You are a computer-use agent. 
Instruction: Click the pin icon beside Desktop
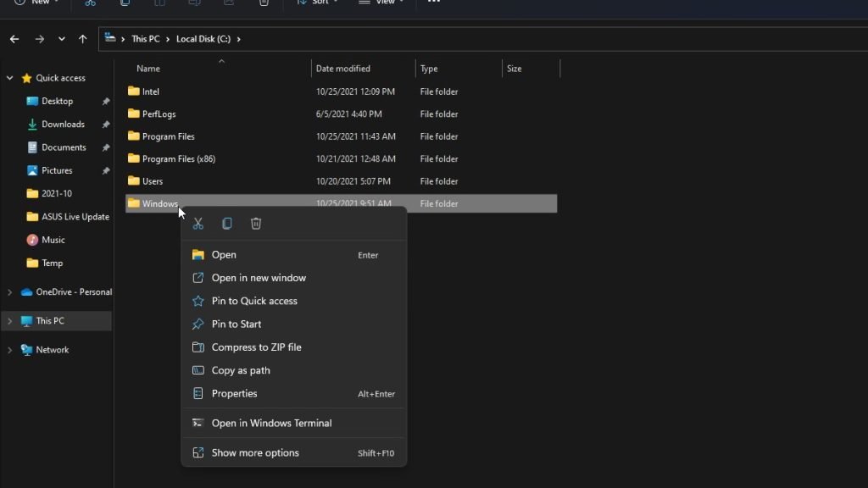click(106, 102)
